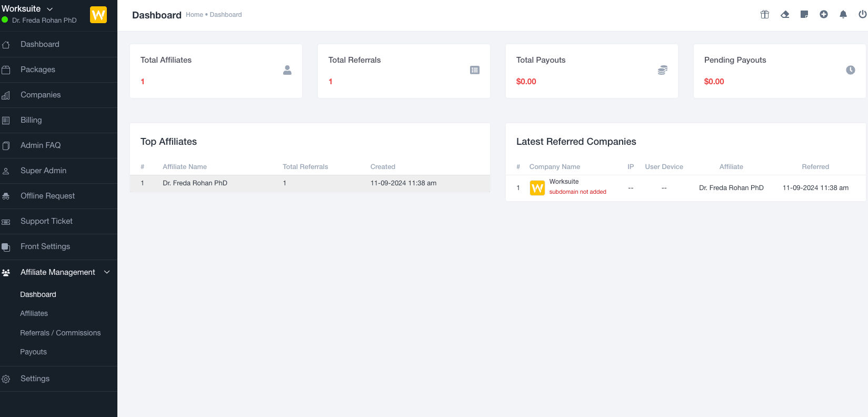Image resolution: width=868 pixels, height=417 pixels.
Task: Open Payouts submenu item
Action: pyautogui.click(x=33, y=352)
